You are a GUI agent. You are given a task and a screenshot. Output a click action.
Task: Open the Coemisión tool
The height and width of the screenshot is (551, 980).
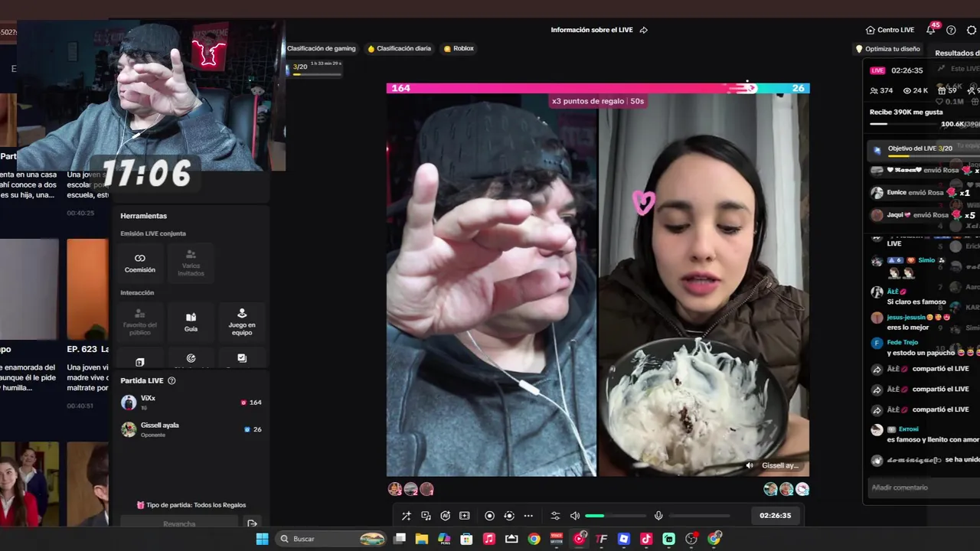(139, 262)
